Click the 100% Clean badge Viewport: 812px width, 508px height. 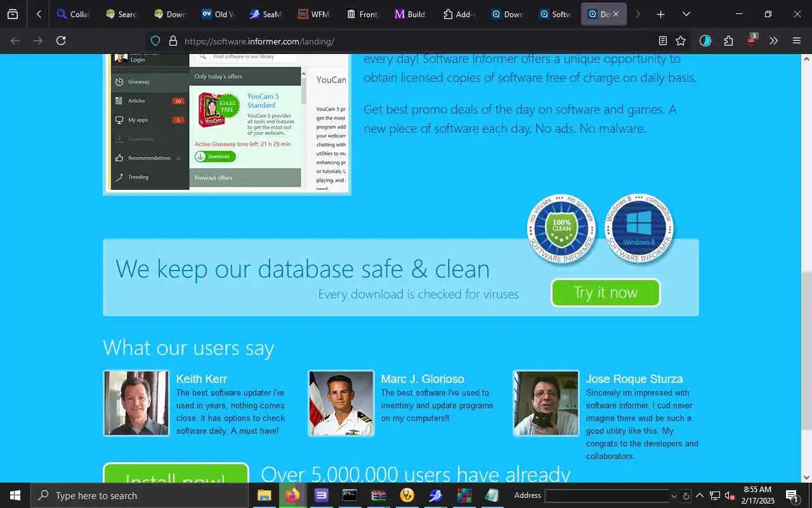[x=561, y=229]
